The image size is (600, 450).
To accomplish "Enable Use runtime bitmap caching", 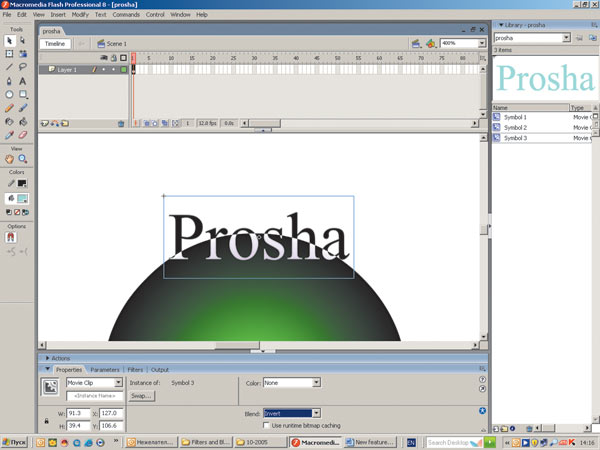I will click(x=267, y=425).
